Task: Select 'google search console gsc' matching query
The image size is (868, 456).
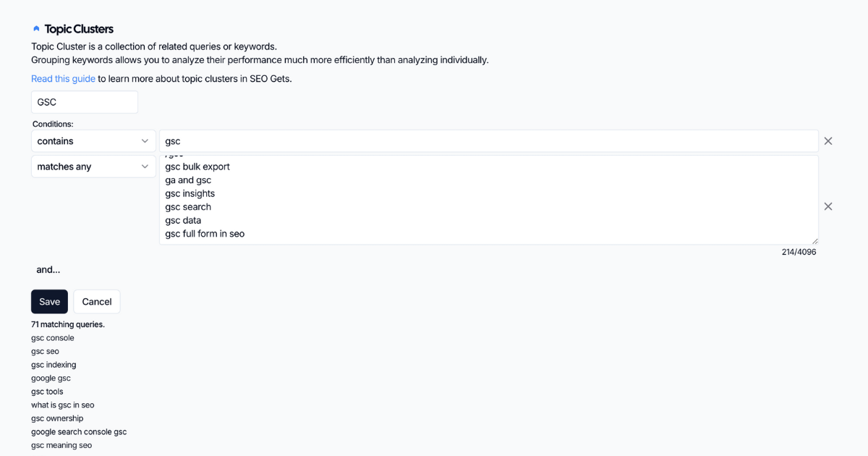Action: click(78, 431)
